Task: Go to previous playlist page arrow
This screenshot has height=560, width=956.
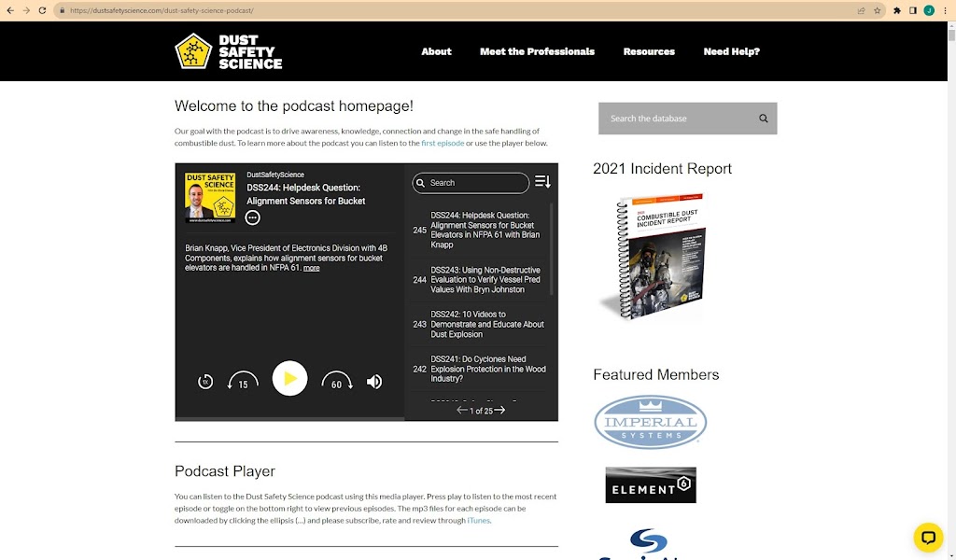Action: pos(462,410)
